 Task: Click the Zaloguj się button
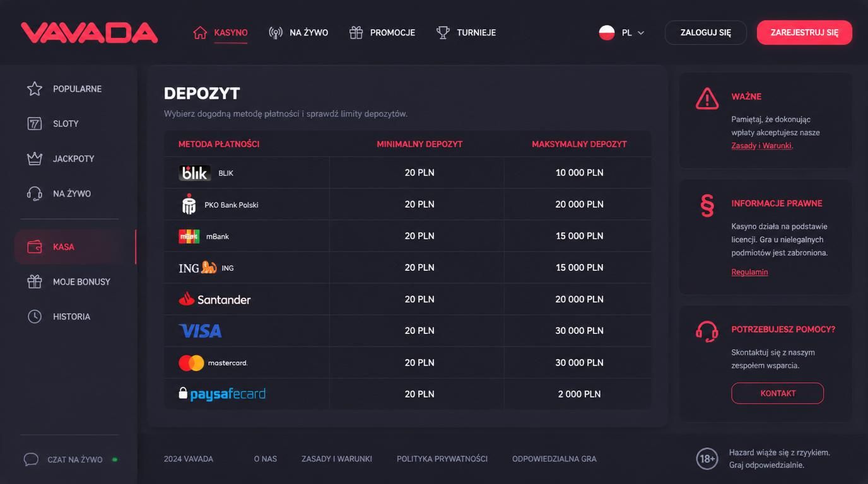click(x=706, y=33)
